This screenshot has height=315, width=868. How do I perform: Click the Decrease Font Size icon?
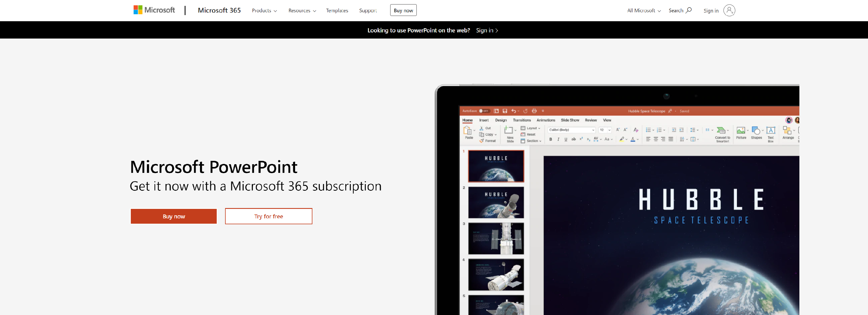(625, 130)
